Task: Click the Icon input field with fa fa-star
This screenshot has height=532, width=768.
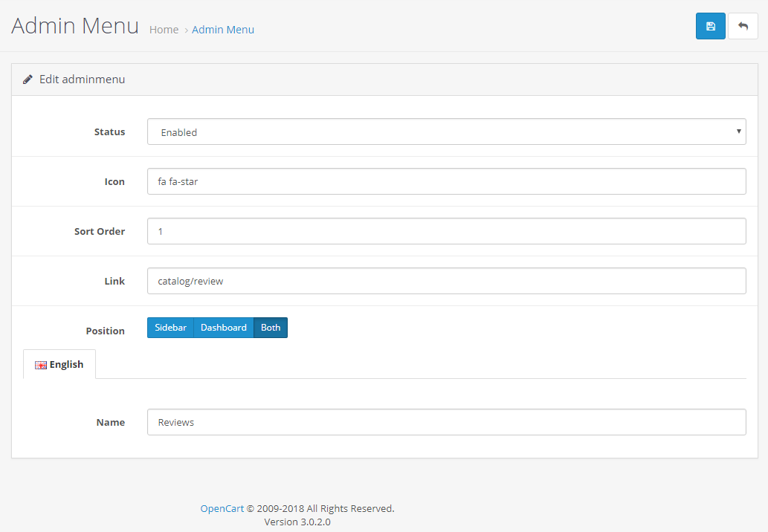Action: coord(446,181)
